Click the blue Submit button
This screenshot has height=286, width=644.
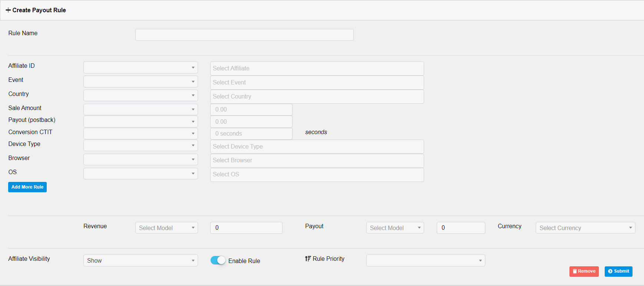click(x=618, y=271)
